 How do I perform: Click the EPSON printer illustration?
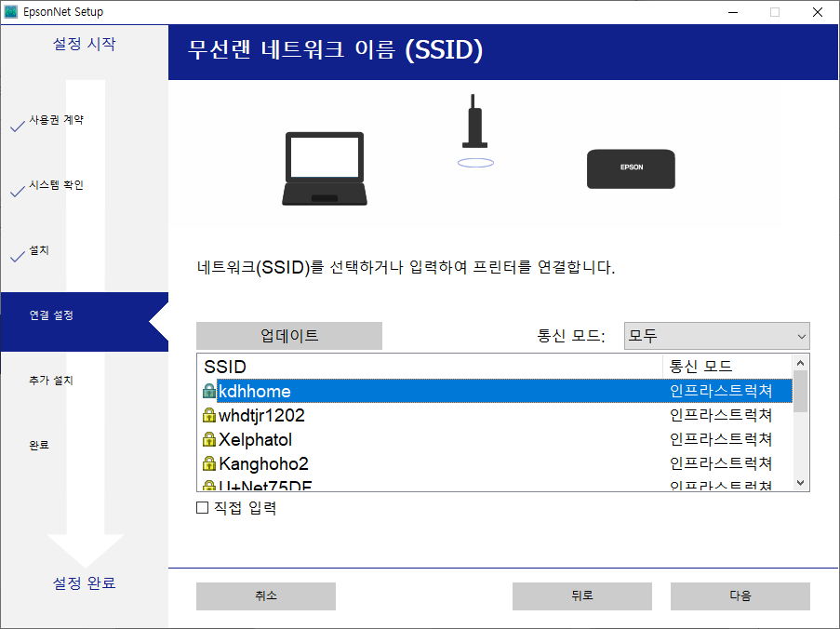[631, 168]
